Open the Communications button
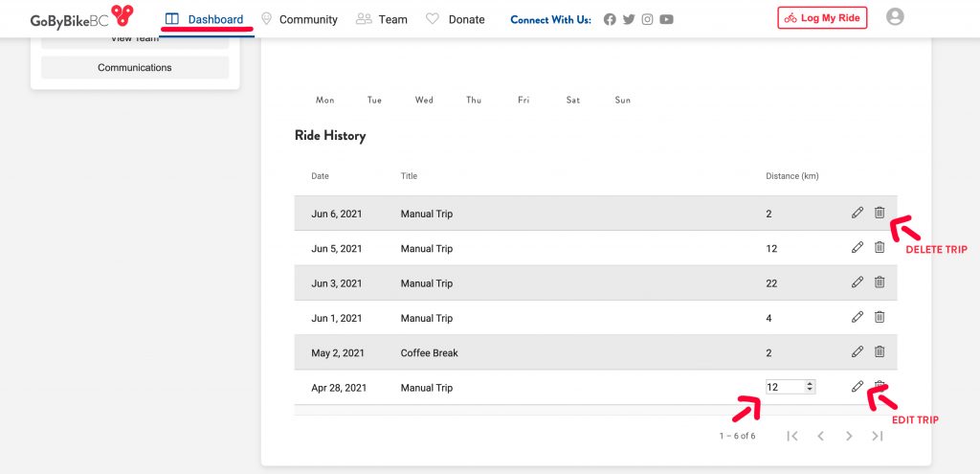Screen dimensions: 980x474 click(134, 68)
